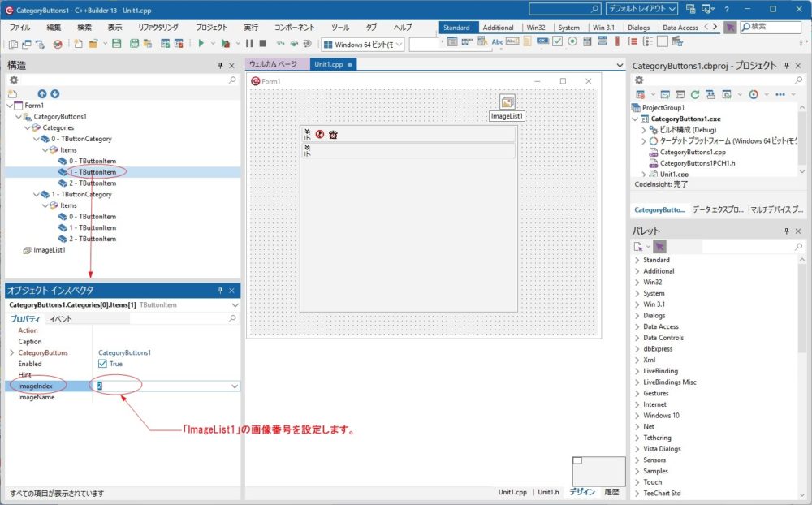Viewport: 812px width, 505px height.
Task: Click the green Save file icon
Action: [x=116, y=43]
